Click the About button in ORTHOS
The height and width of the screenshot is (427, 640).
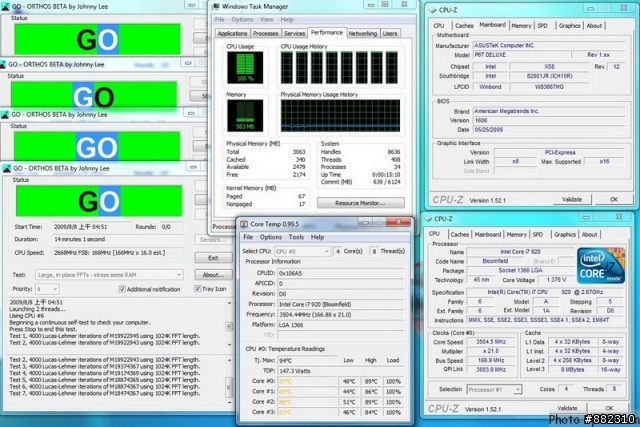(x=213, y=275)
